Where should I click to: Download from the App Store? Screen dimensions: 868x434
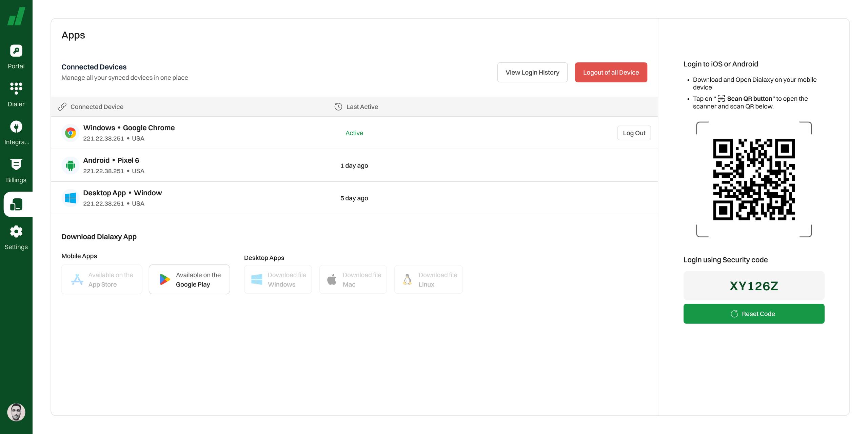102,279
